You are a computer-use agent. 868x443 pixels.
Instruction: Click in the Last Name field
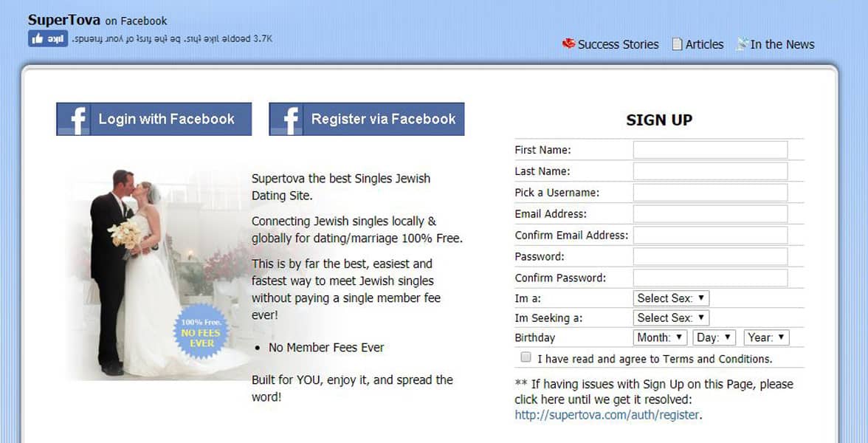click(710, 171)
